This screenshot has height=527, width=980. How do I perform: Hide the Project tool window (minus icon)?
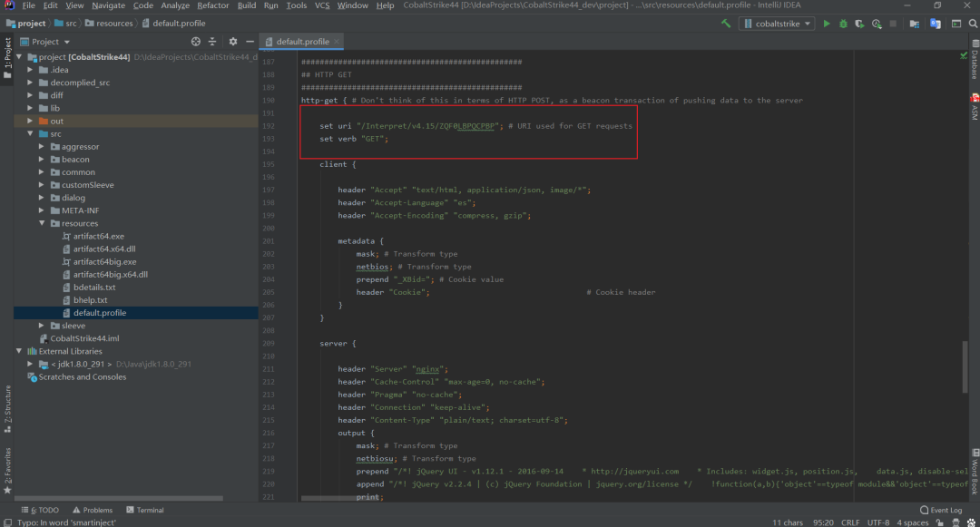point(250,41)
